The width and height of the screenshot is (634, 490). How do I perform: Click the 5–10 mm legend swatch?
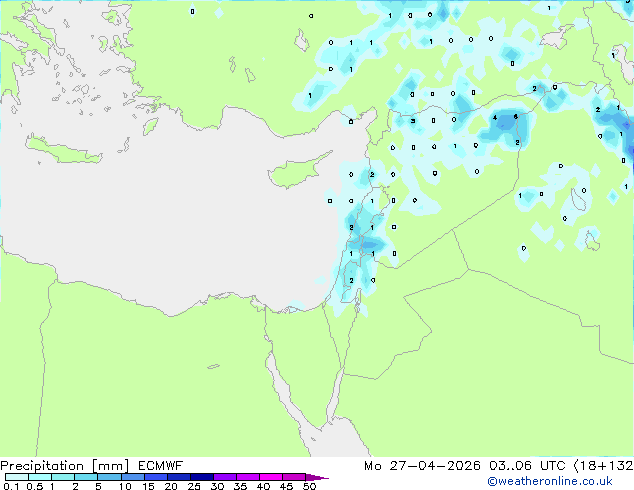109,477
